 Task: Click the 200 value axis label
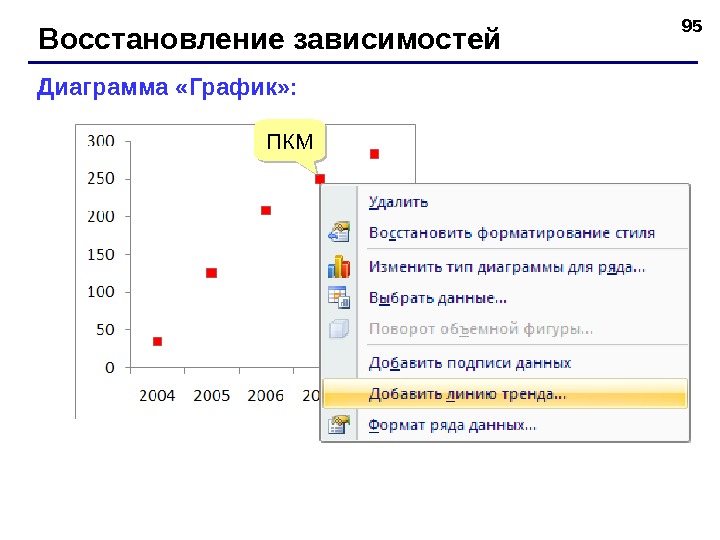tap(101, 216)
